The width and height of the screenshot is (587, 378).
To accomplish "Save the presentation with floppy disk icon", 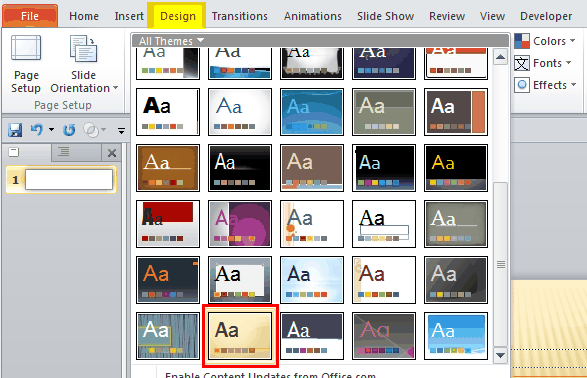I will point(15,130).
